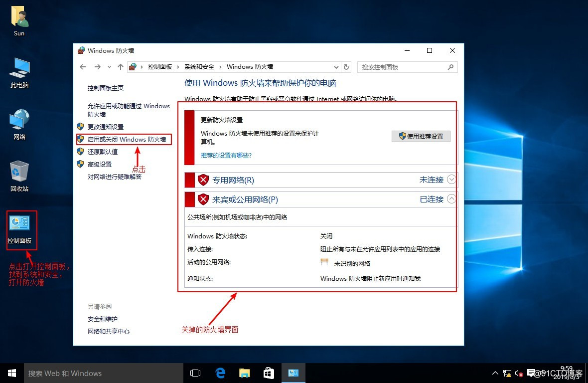Screen dimensions: 588x383
Task: Collapse the 来宾或公用网络 section chevron
Action: point(451,199)
